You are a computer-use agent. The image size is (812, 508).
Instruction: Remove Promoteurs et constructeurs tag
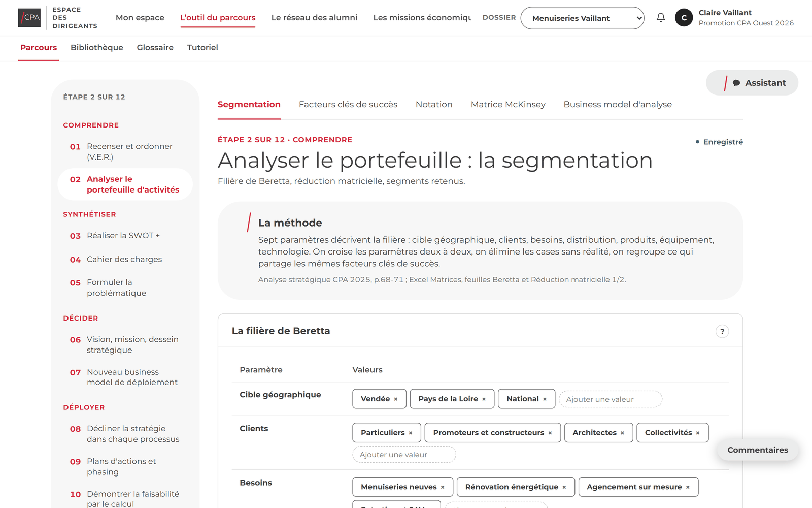click(550, 433)
